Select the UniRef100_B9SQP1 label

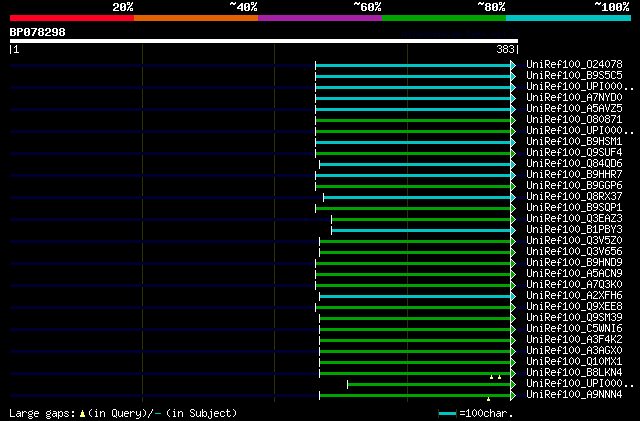(x=574, y=208)
